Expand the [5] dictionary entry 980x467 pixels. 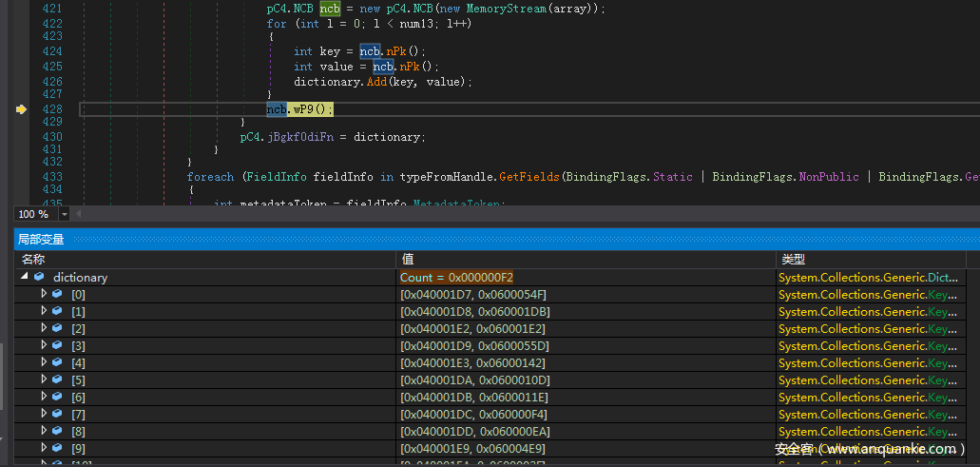click(44, 380)
